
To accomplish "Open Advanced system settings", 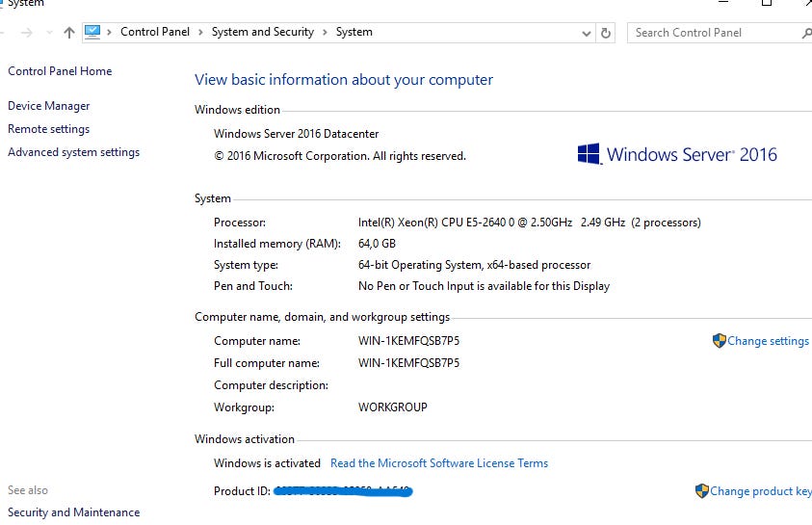I will (x=73, y=152).
